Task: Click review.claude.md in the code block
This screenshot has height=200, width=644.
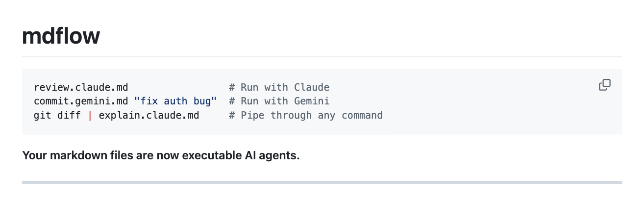Action: coord(81,88)
